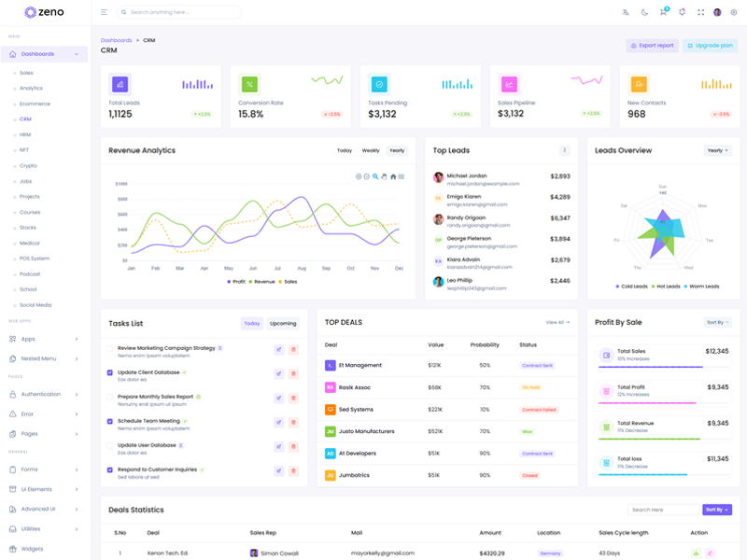Focus the Search anything here field

point(182,12)
